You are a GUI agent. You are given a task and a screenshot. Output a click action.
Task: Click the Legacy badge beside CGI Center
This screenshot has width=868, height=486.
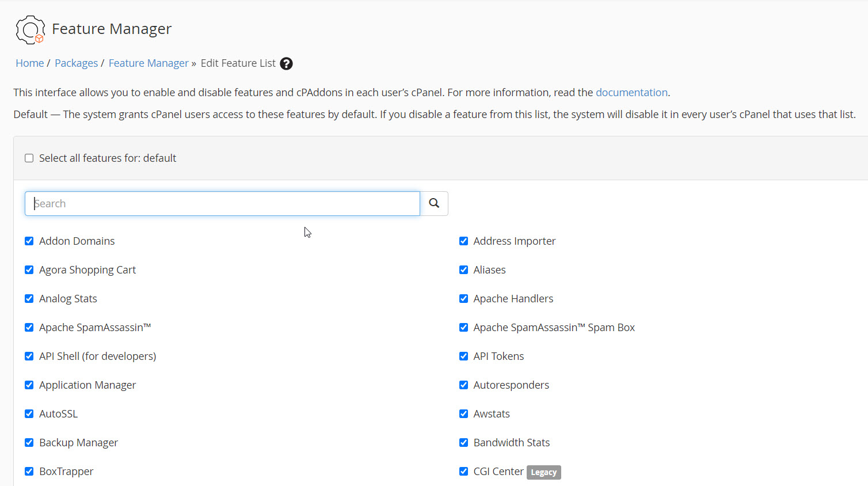(543, 472)
